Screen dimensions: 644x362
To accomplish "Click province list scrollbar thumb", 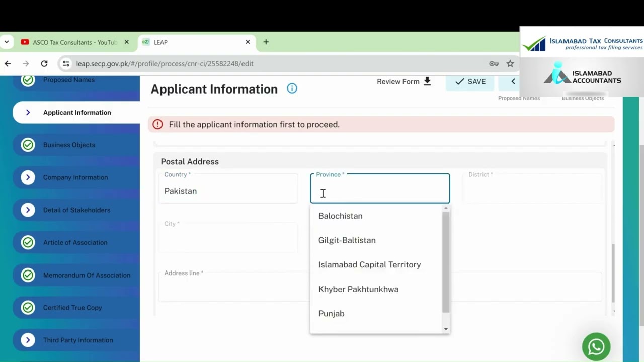I will pos(446,261).
